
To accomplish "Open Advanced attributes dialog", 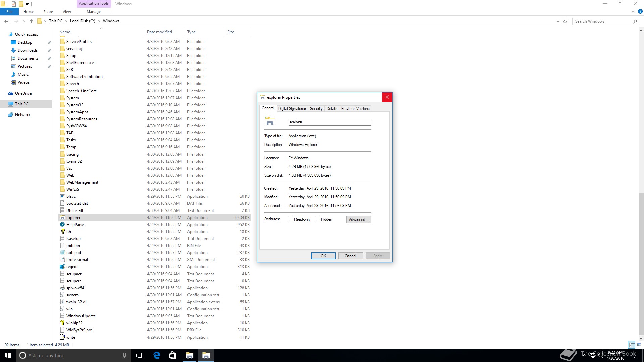I will tap(359, 220).
